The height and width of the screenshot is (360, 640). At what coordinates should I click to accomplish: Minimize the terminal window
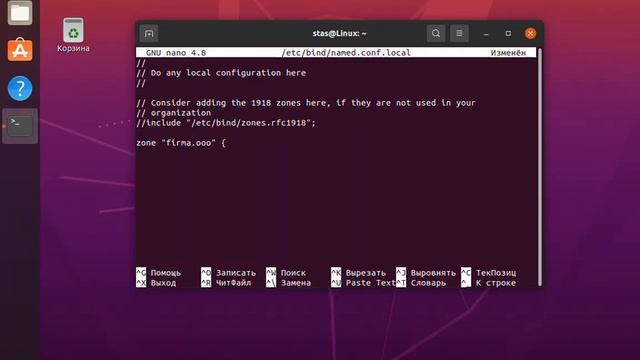486,33
